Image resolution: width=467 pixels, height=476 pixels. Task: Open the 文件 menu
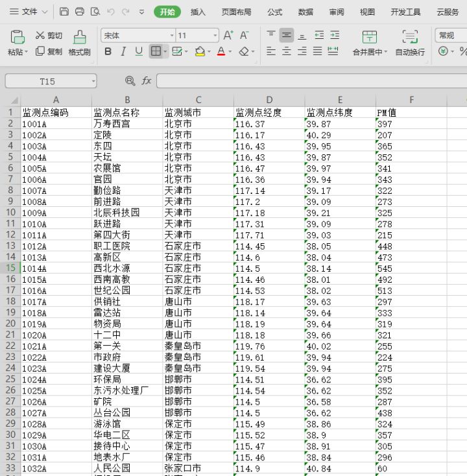(29, 12)
